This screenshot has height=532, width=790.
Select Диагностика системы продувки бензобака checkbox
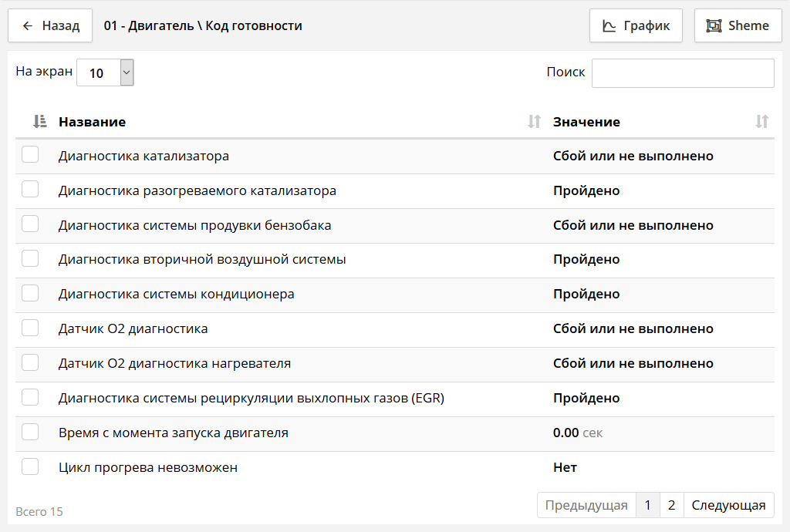(30, 224)
